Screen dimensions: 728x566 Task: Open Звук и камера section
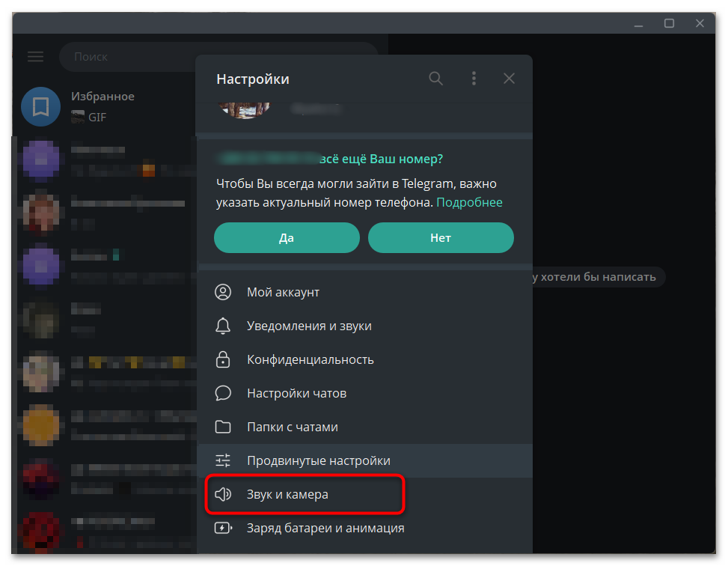365,494
